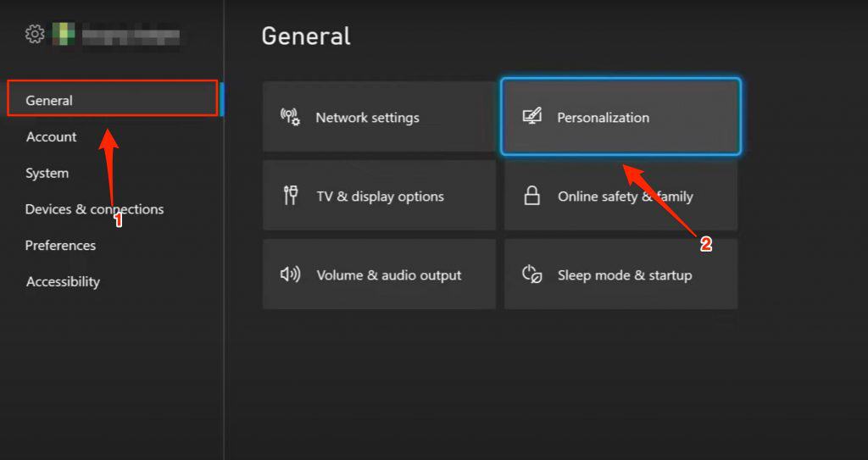Click the Personalization monitor-pen icon
The width and height of the screenshot is (868, 460).
point(532,116)
